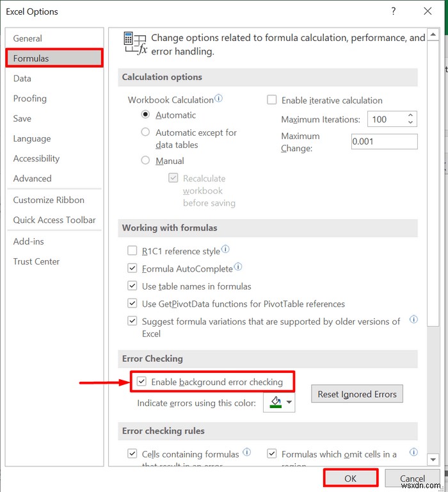Open the Advanced options category

tap(54, 179)
